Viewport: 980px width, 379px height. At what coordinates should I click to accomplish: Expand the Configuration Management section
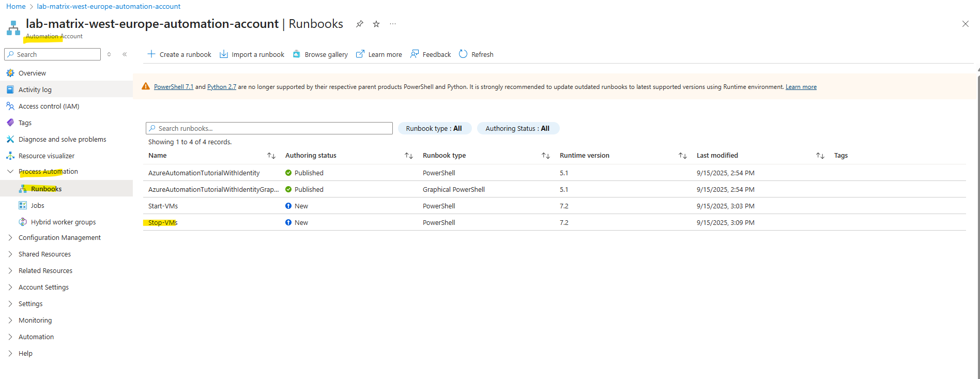10,237
